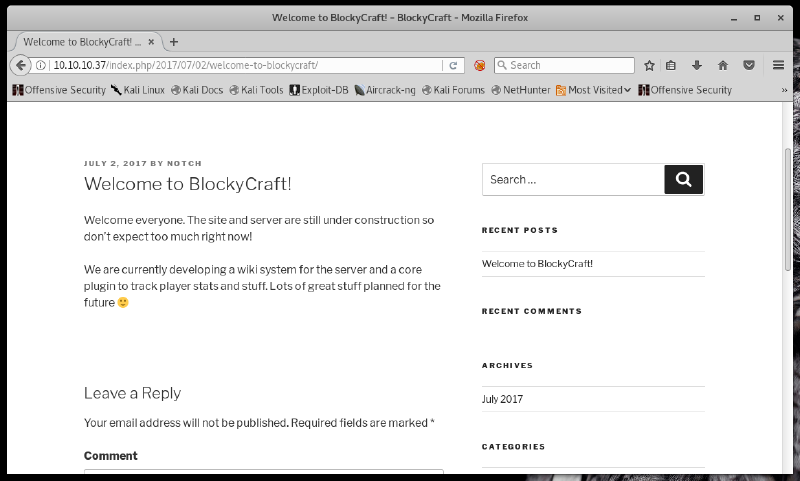Click the site information icon in URL bar
The width and height of the screenshot is (800, 481).
coord(42,65)
